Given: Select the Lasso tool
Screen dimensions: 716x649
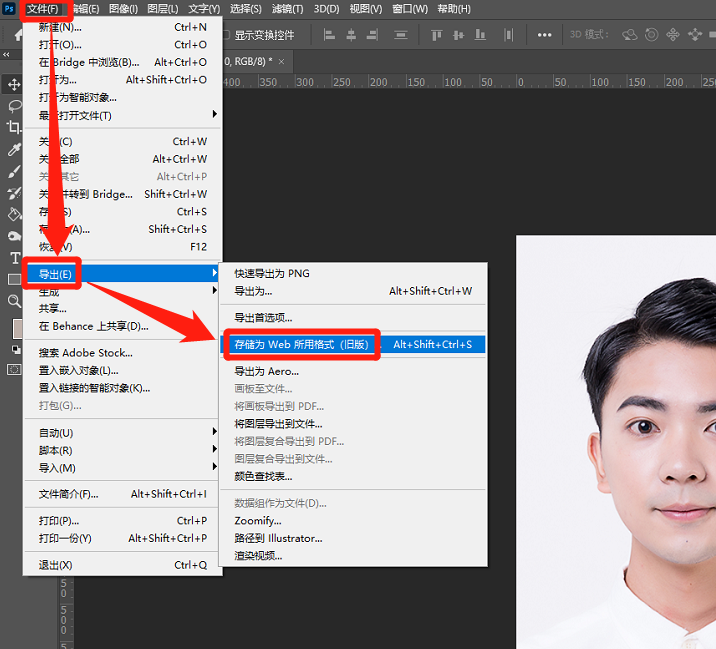Looking at the screenshot, I should [15, 106].
